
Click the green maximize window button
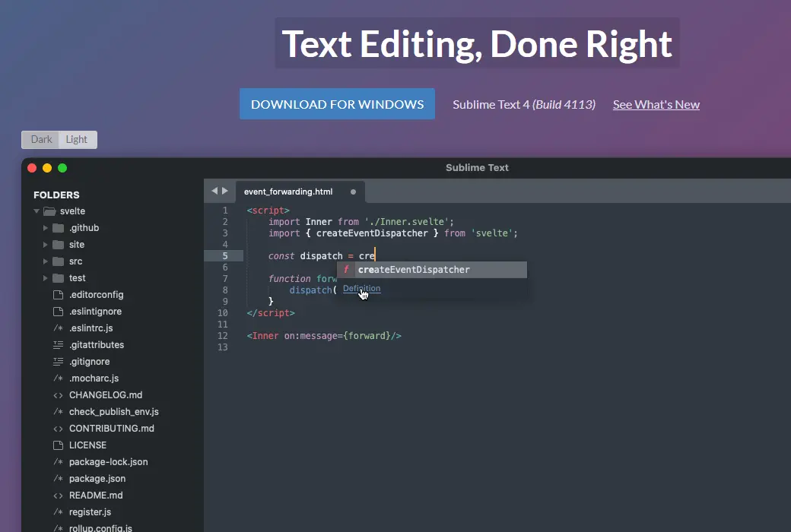point(62,168)
